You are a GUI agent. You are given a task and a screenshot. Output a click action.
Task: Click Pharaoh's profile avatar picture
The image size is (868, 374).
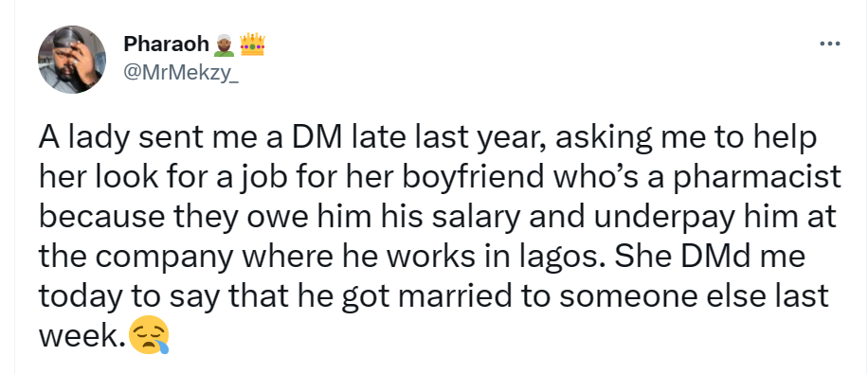[x=72, y=60]
